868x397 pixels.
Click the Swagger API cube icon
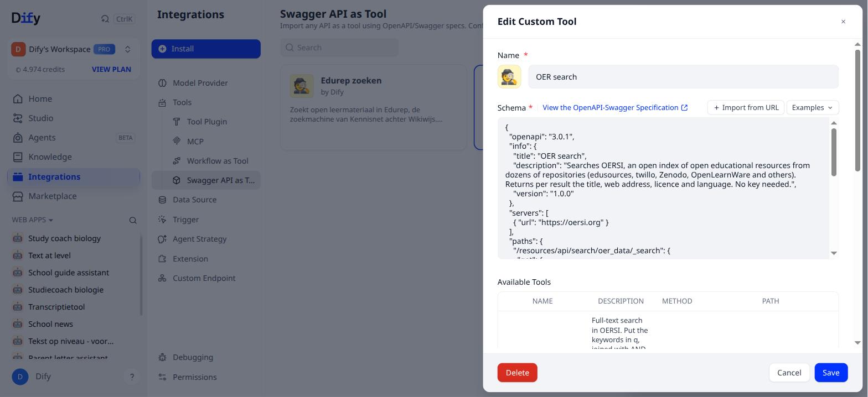177,180
